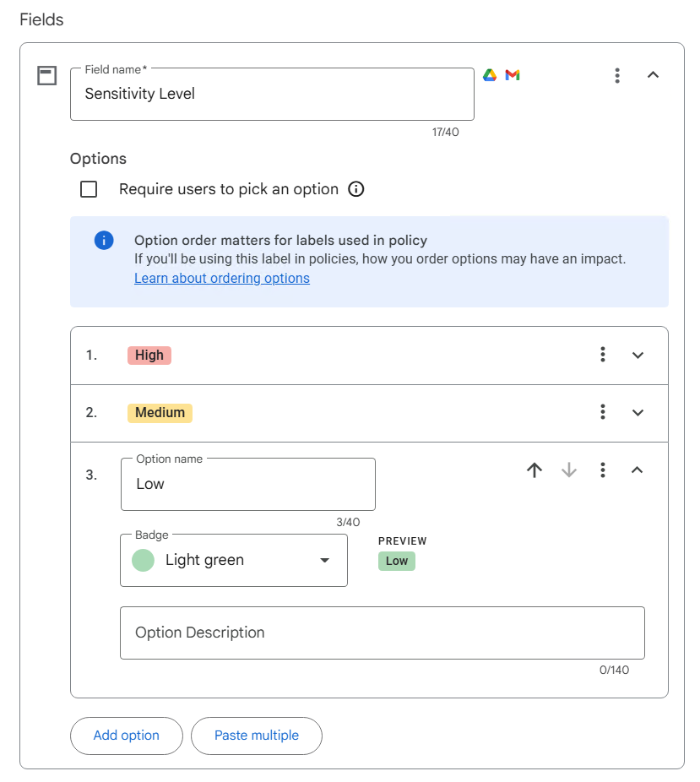Show info about requiring an option

356,189
